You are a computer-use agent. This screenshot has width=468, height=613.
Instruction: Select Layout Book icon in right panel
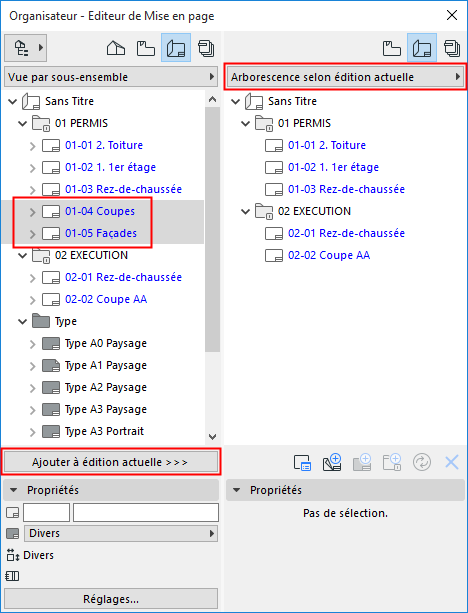(x=422, y=48)
